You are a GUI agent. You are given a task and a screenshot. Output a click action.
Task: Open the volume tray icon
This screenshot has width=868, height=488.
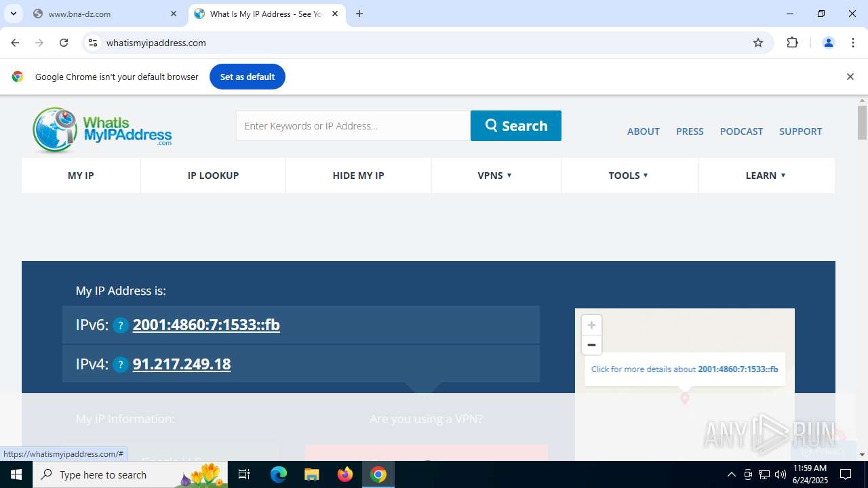(x=781, y=474)
